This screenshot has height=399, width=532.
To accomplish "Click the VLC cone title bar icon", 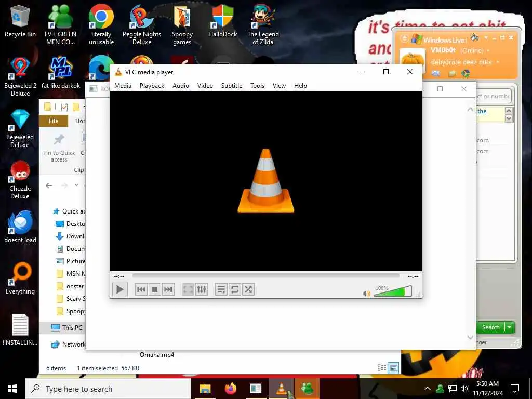I will pos(118,72).
